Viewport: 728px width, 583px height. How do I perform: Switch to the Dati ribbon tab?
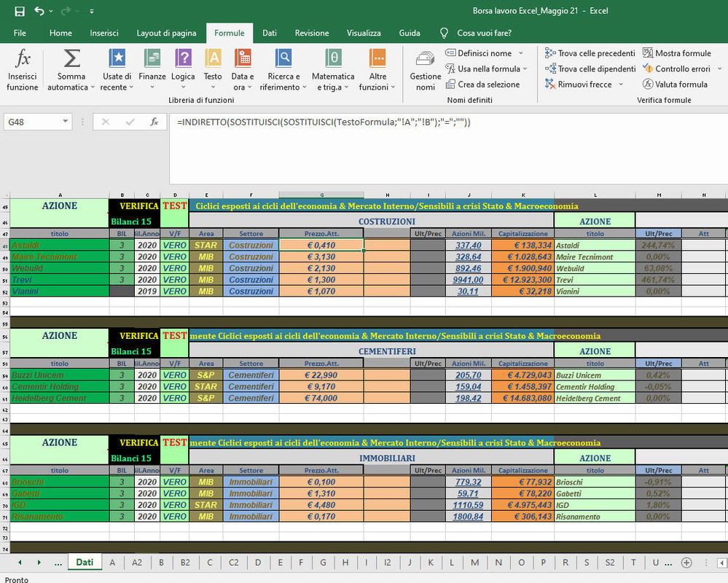click(x=270, y=33)
